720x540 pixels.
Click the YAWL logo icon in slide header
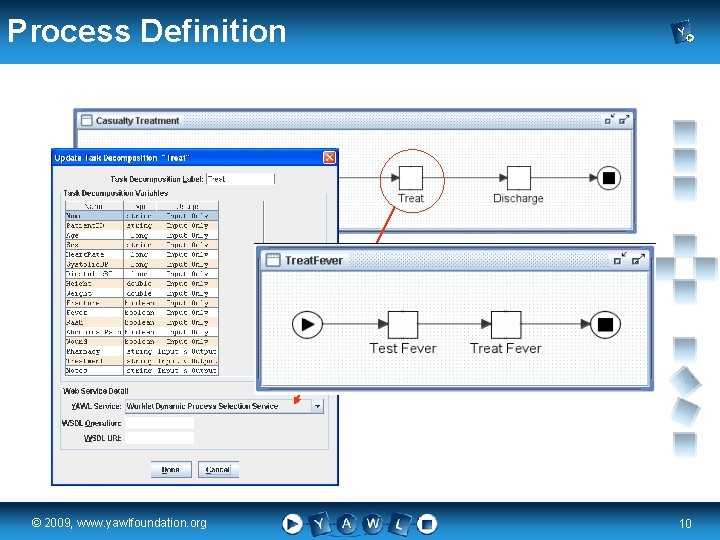tap(682, 32)
